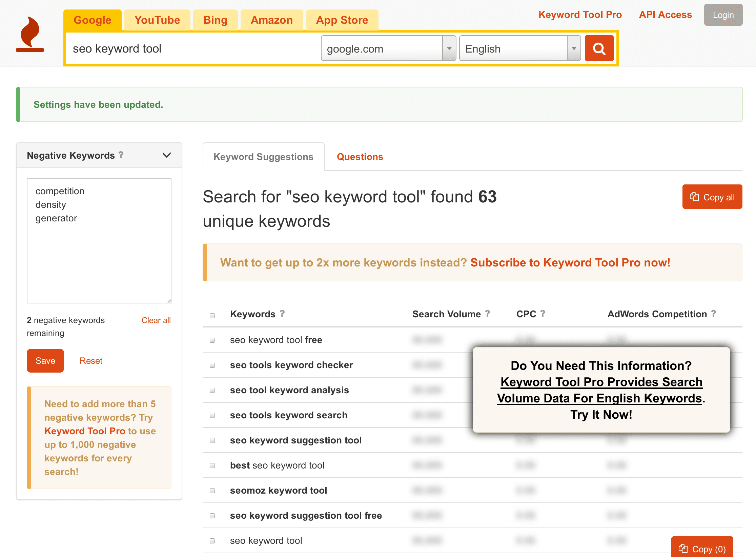Select the seo tools keyword checker checkbox
The width and height of the screenshot is (756, 557).
[x=212, y=364]
